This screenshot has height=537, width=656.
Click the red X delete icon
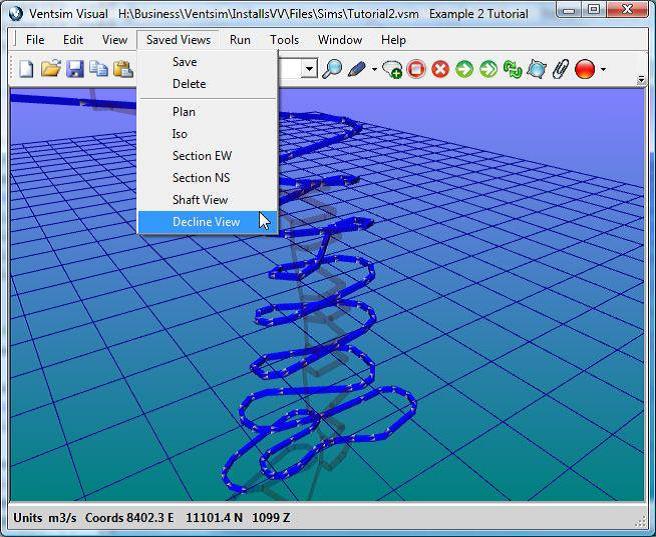[440, 69]
